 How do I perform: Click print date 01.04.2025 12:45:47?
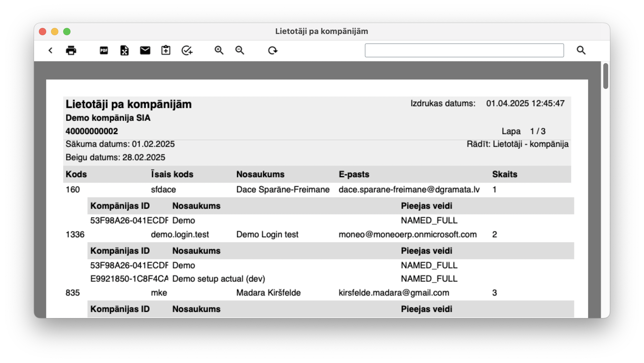(525, 103)
